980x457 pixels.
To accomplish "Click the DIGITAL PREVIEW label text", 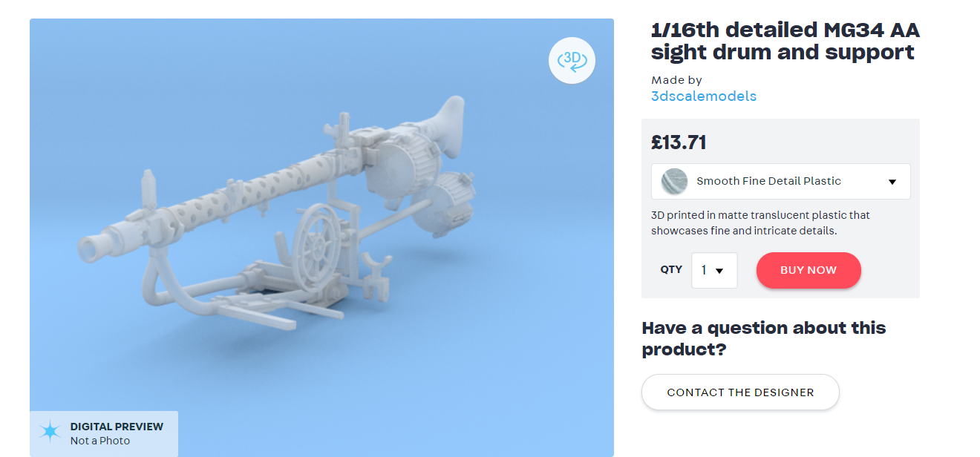I will pos(117,427).
